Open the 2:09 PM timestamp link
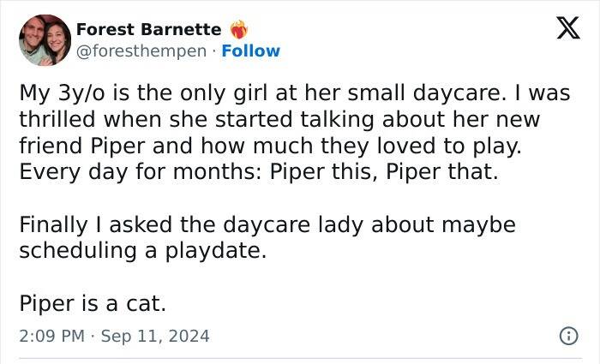 pyautogui.click(x=51, y=337)
